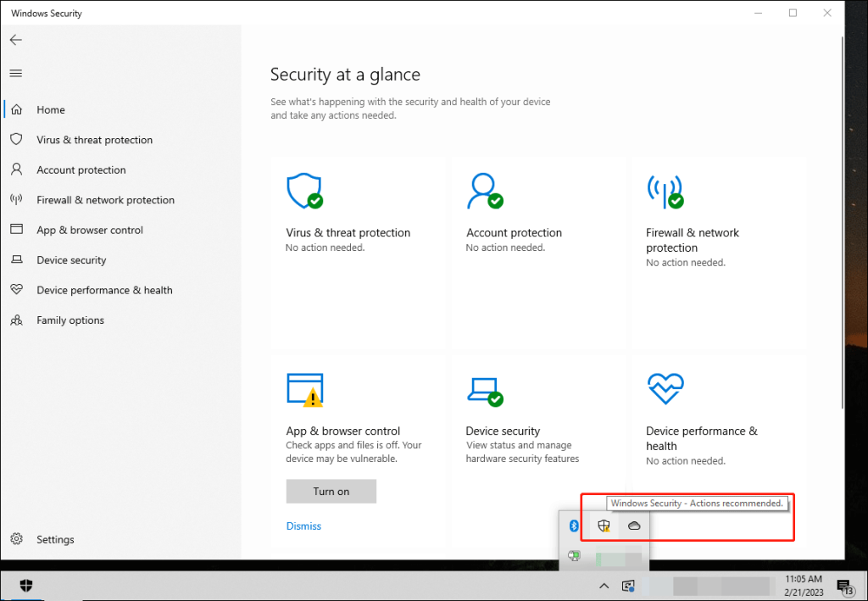Open the App & browser control warning icon
This screenshot has width=868, height=601.
point(304,389)
